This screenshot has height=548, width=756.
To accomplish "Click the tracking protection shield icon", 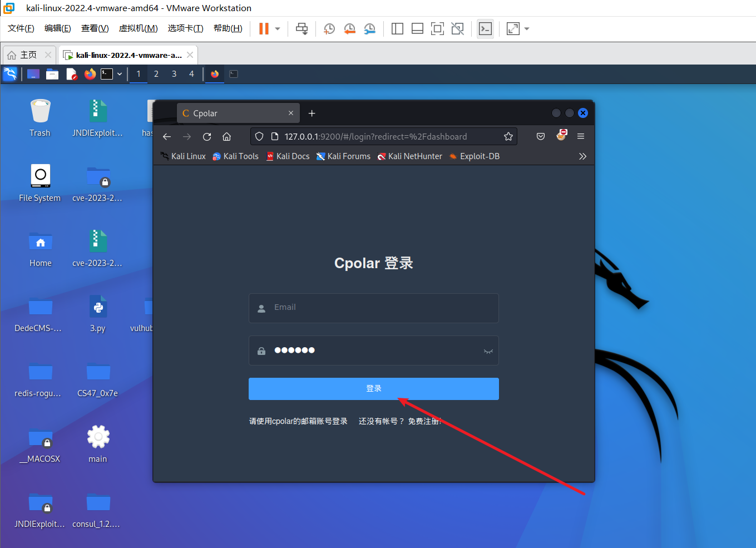I will point(259,137).
